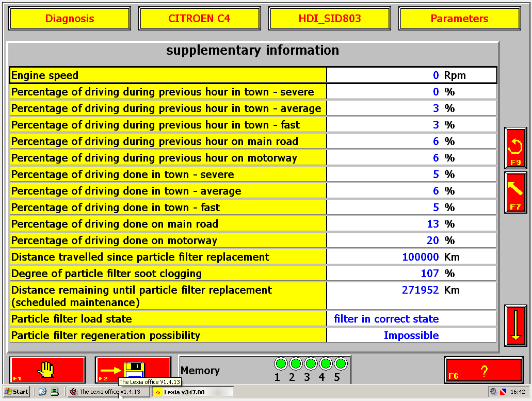Open the Parameters tab
Viewport: 532px width, 401px height.
pyautogui.click(x=459, y=18)
